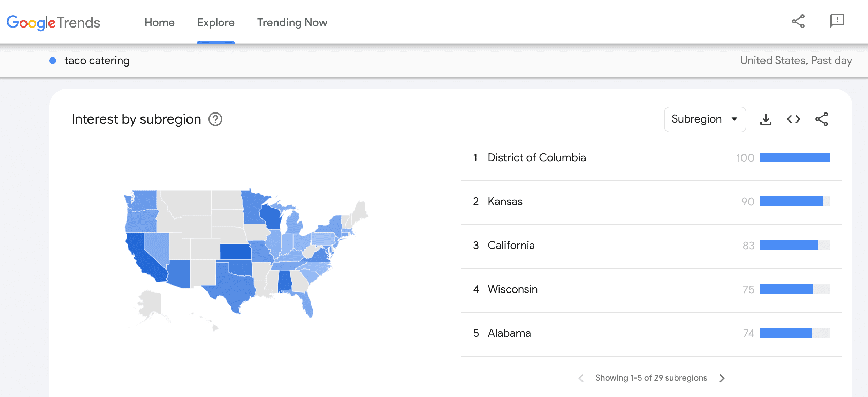Go to next page of subregions
Viewport: 868px width, 397px height.
pos(722,378)
